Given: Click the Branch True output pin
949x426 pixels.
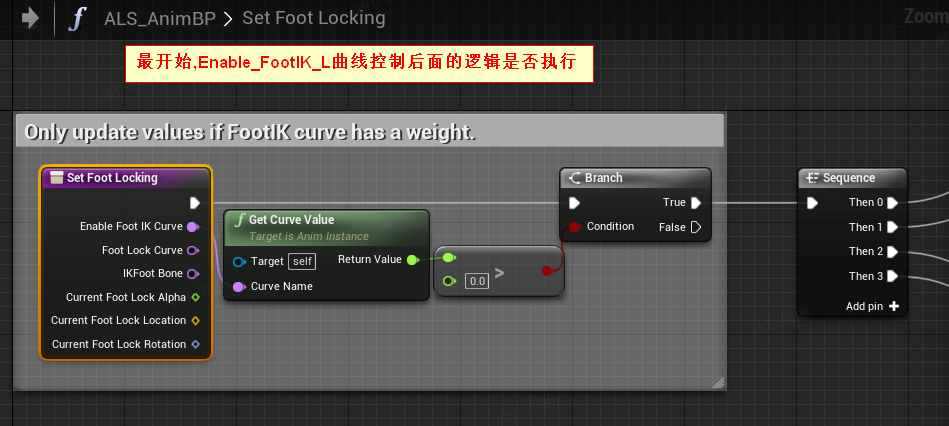Looking at the screenshot, I should (696, 203).
